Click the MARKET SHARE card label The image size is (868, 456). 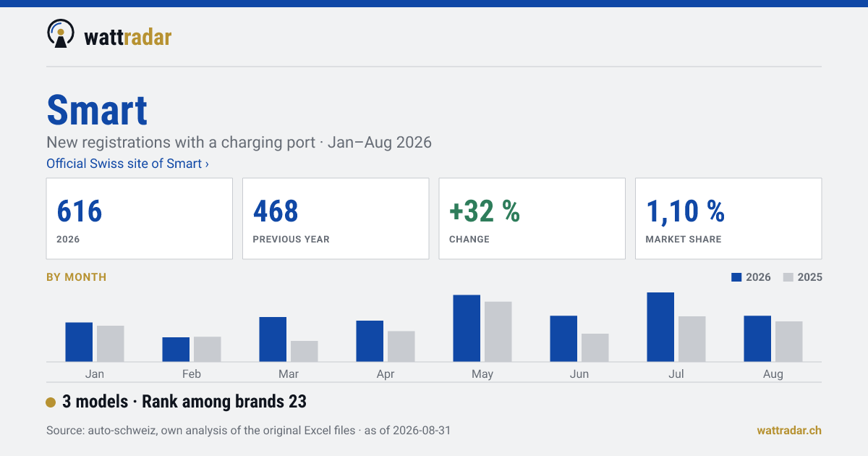(x=684, y=240)
